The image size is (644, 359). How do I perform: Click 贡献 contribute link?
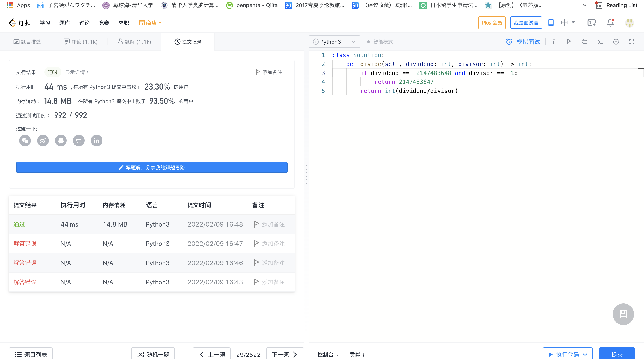coord(355,355)
